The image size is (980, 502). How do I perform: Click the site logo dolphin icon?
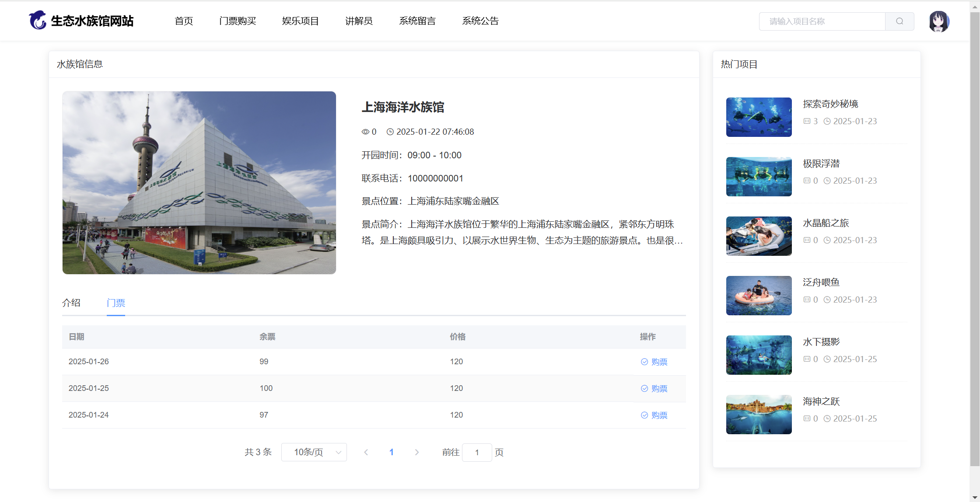(38, 21)
